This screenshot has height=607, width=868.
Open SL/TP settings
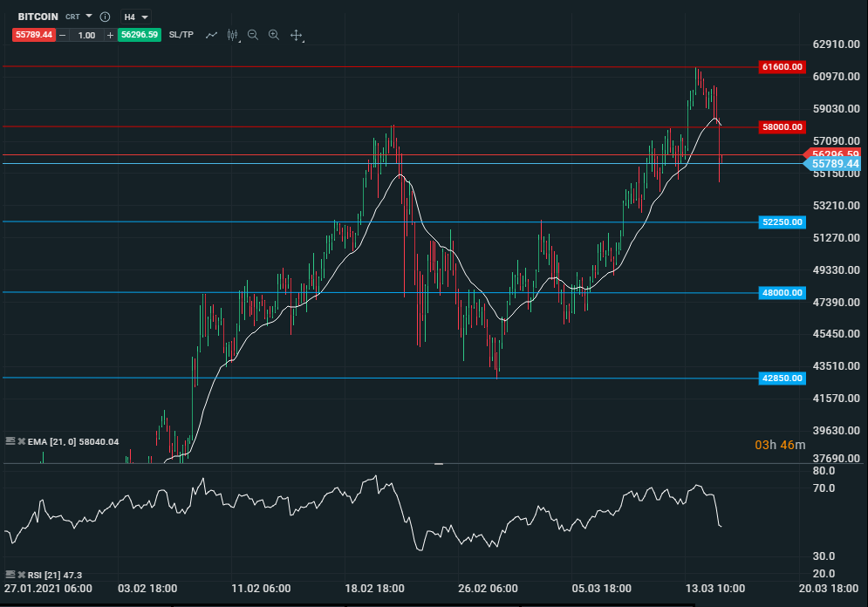[x=181, y=34]
